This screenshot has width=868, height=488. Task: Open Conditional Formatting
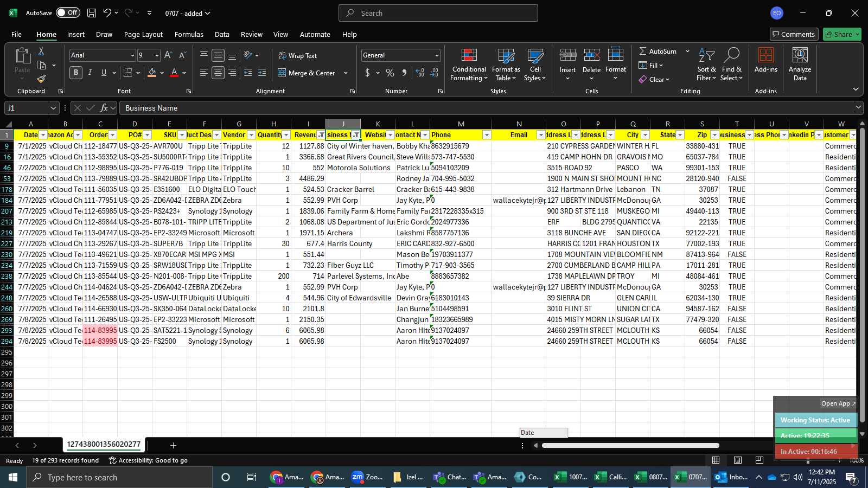[x=469, y=65]
